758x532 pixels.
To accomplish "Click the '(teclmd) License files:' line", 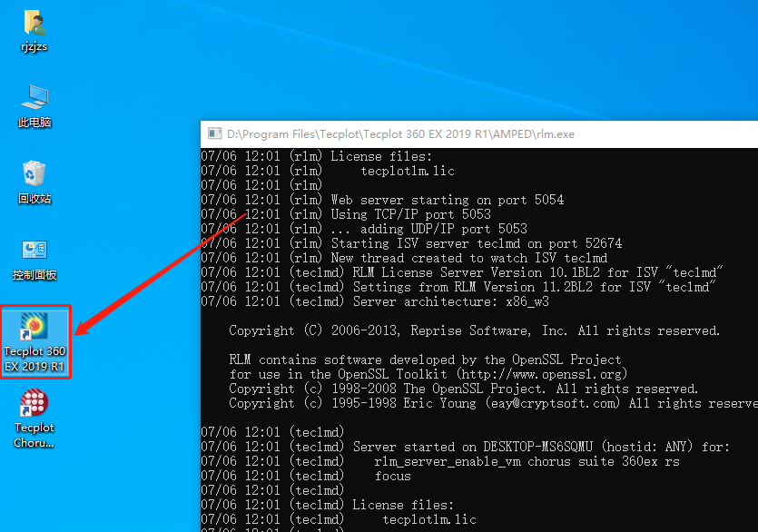I will click(x=328, y=505).
